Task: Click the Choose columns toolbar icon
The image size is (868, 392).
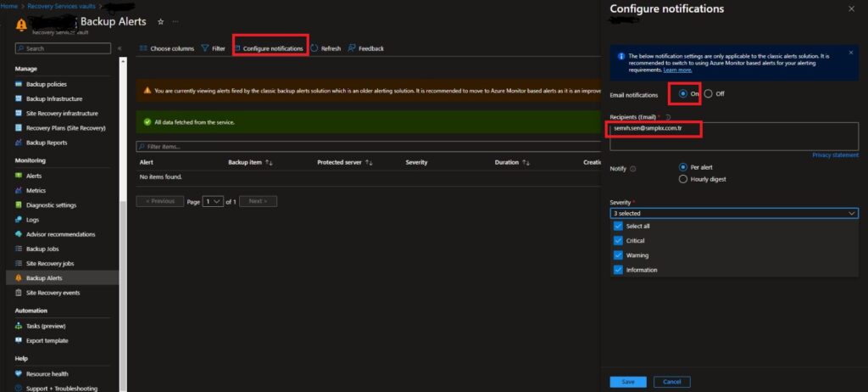Action: 144,48
